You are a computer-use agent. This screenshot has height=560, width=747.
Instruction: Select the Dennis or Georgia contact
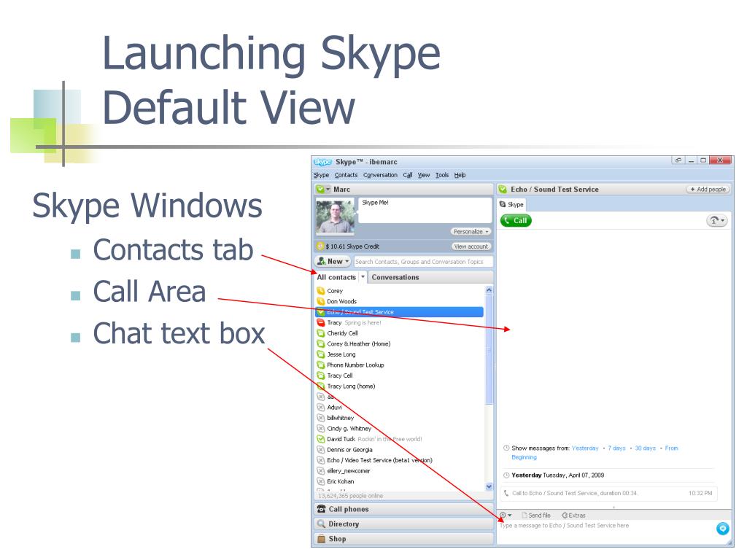click(x=349, y=449)
